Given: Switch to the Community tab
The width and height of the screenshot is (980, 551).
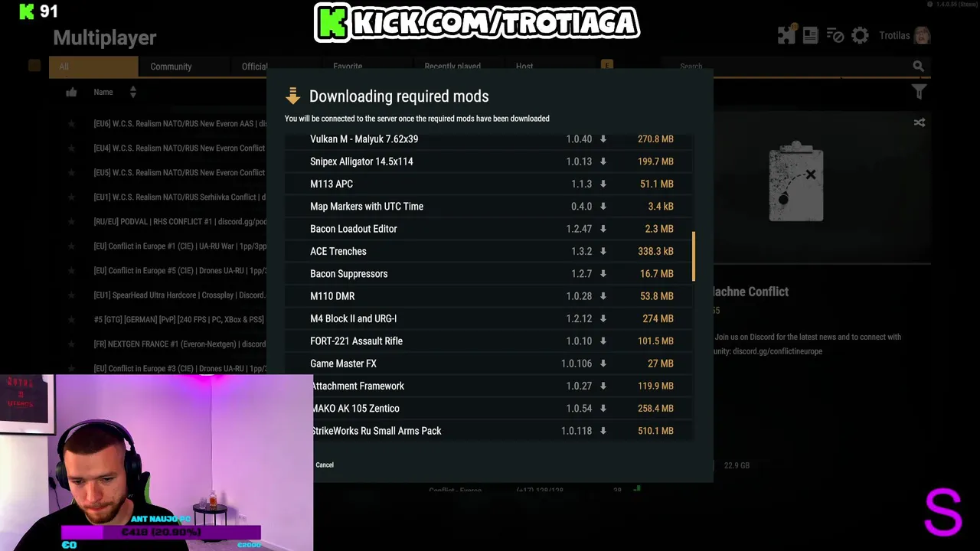Looking at the screenshot, I should 171,67.
